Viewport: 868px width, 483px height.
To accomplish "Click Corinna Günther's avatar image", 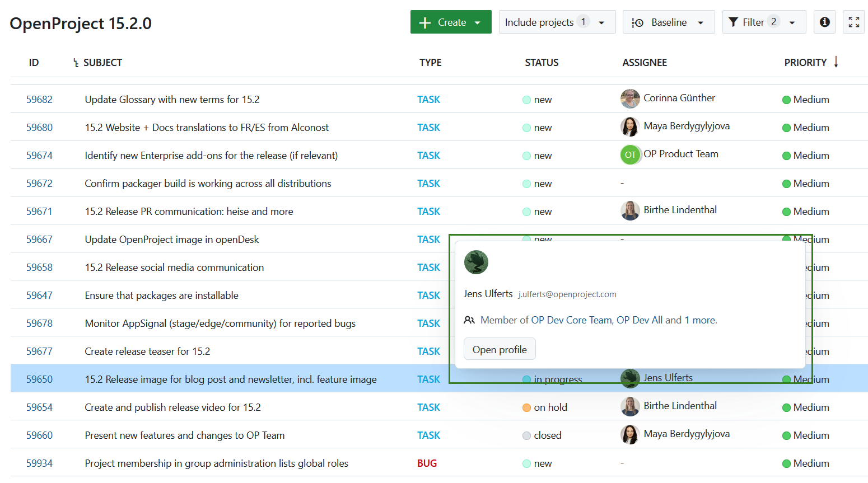I will (x=630, y=99).
